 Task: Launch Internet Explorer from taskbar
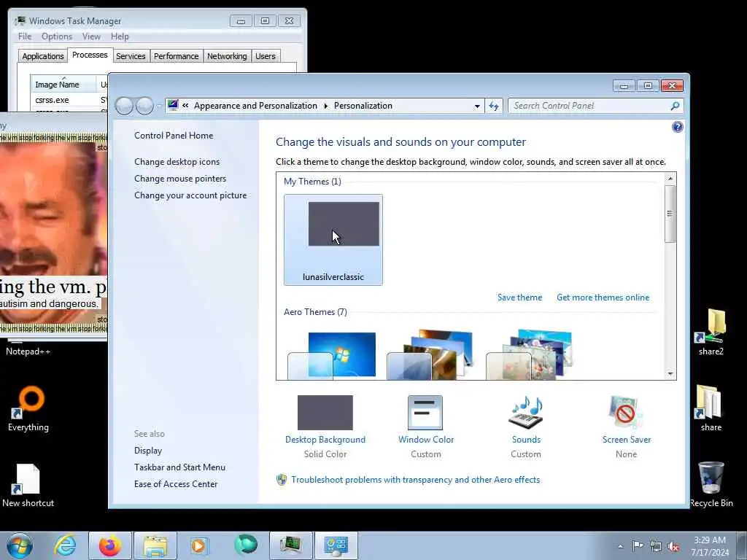65,545
